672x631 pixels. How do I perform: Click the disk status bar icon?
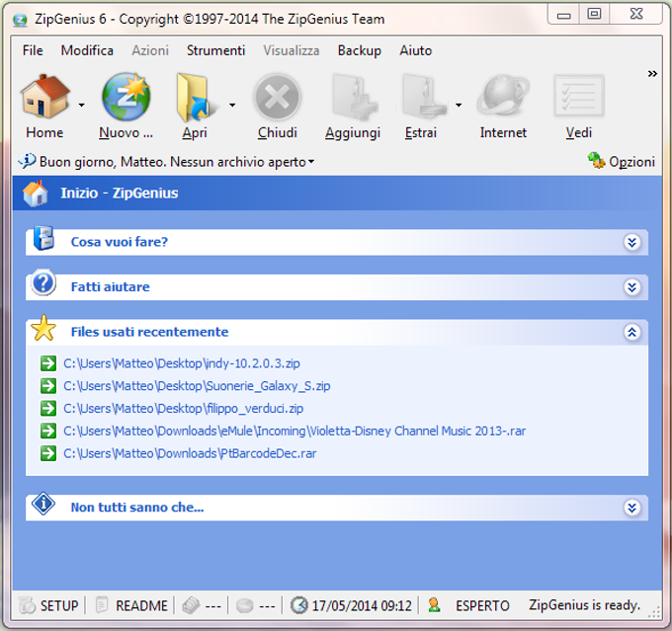245,605
